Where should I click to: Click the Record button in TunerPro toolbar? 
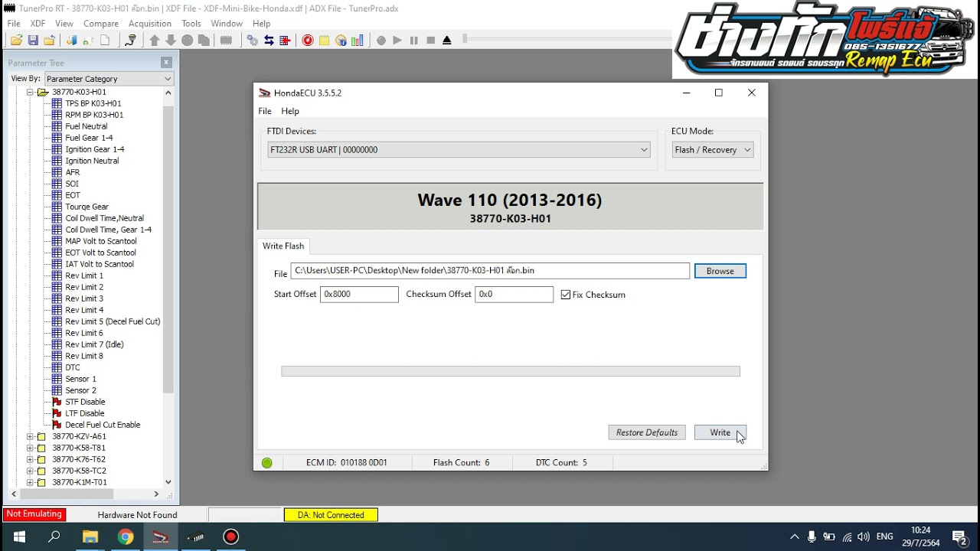coord(381,41)
